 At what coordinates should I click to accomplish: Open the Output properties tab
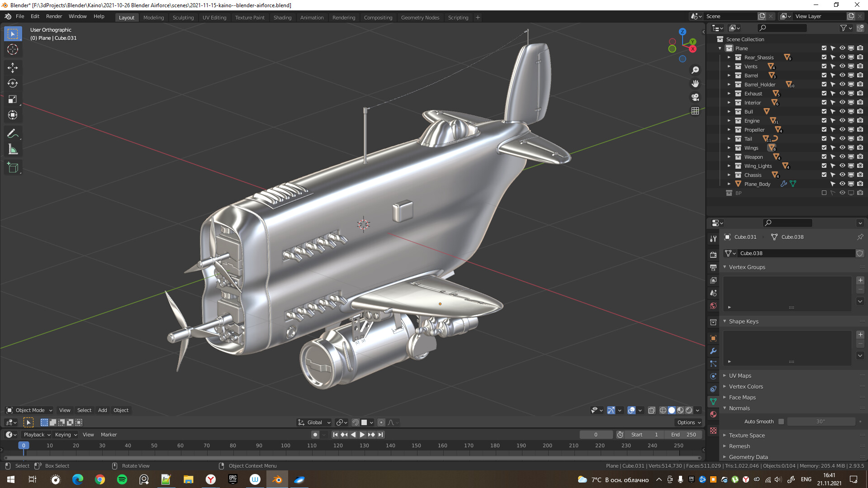point(713,268)
